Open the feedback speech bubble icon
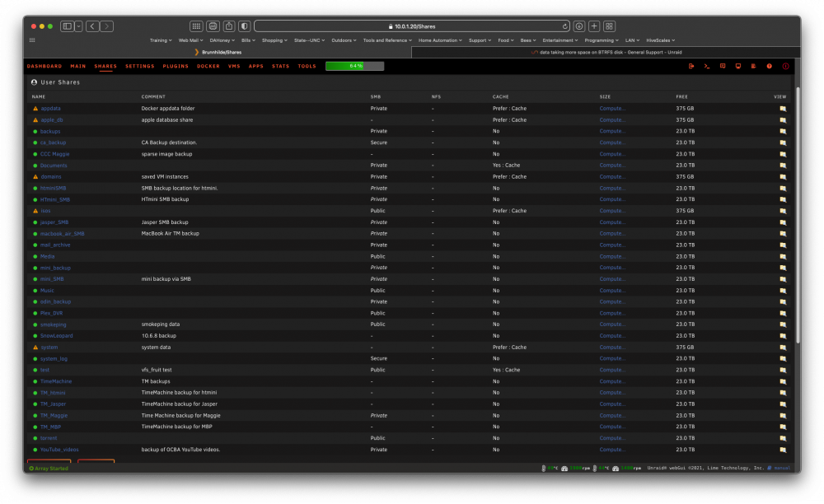 [723, 66]
